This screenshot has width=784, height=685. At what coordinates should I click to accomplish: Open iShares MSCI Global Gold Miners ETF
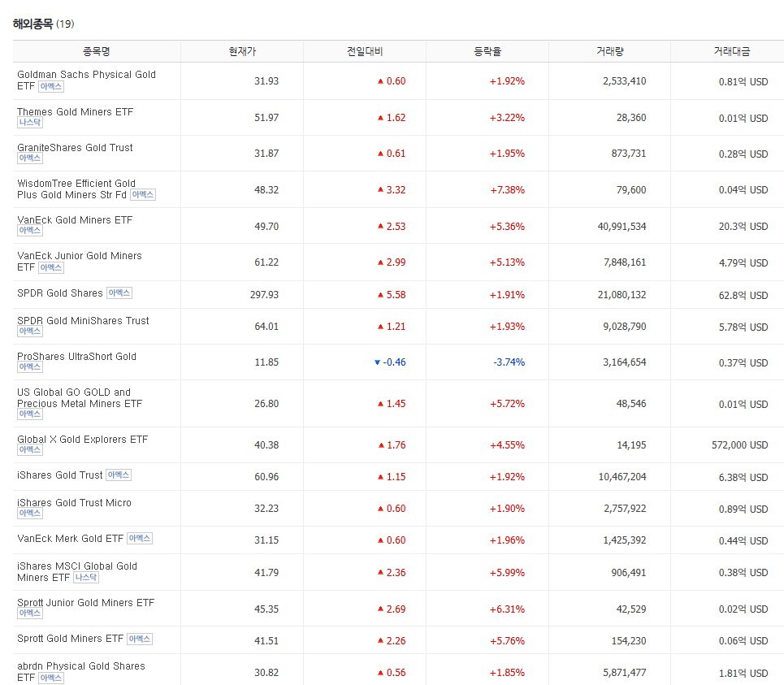(x=77, y=571)
